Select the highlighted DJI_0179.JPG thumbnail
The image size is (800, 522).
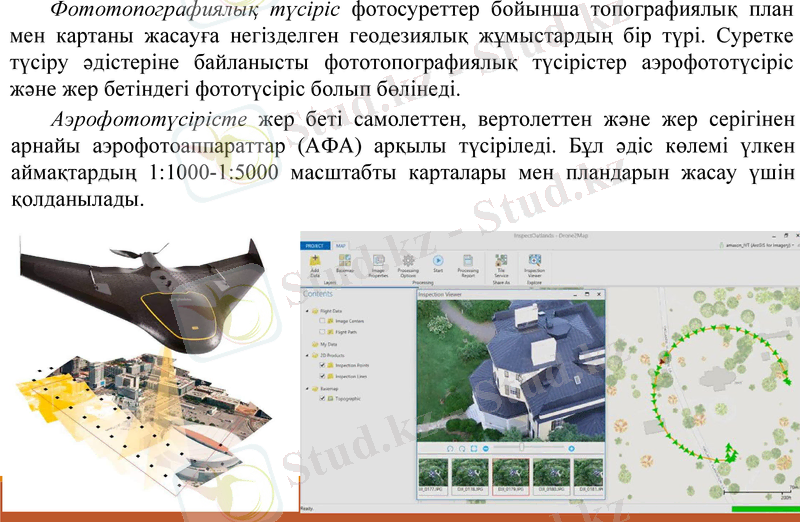[x=510, y=476]
